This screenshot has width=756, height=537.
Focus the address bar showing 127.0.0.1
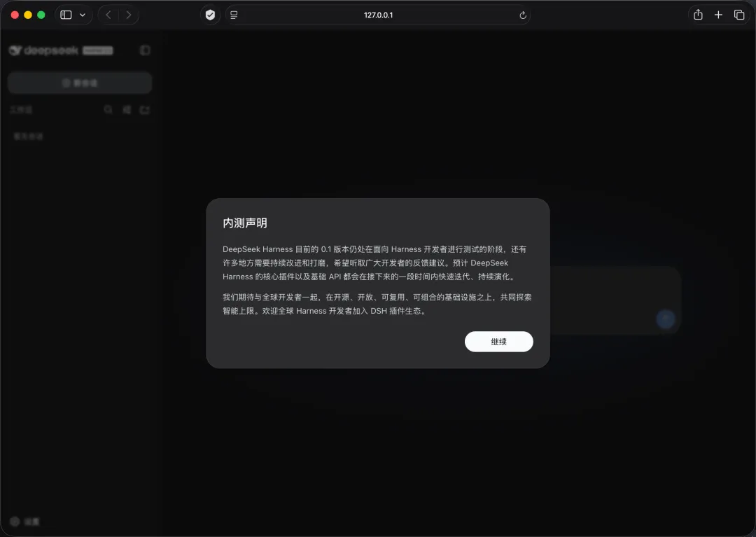click(378, 15)
